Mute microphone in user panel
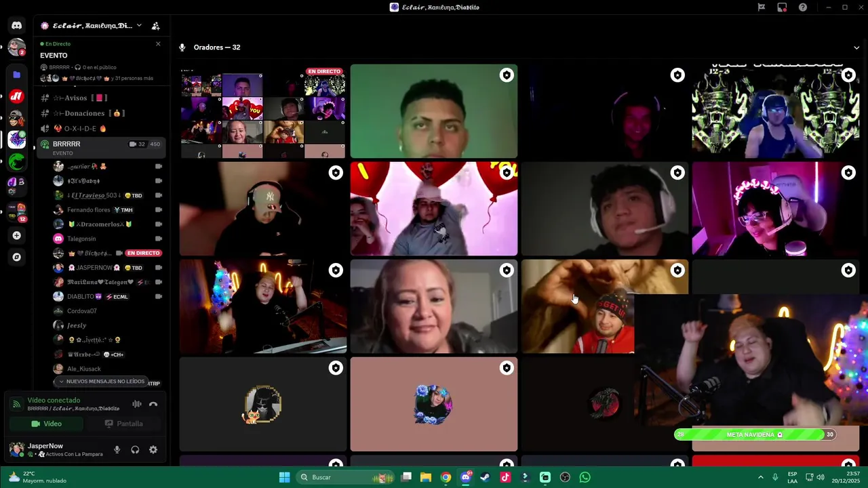The image size is (868, 488). click(x=117, y=449)
